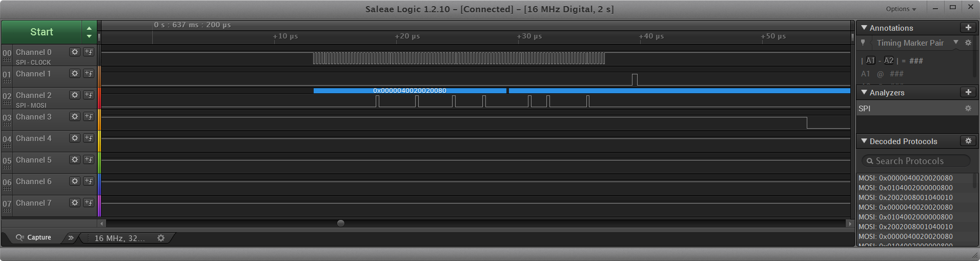Open Channel 6 settings gear
Image resolution: width=980 pixels, height=261 pixels.
[x=75, y=181]
